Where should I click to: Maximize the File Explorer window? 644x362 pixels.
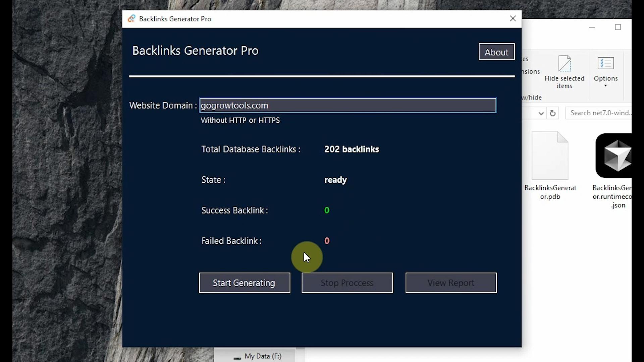(618, 27)
